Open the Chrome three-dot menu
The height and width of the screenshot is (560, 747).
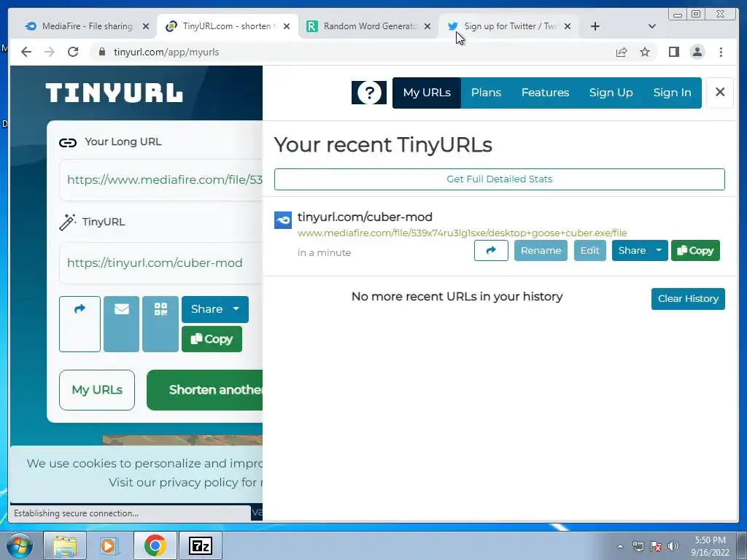click(x=721, y=52)
